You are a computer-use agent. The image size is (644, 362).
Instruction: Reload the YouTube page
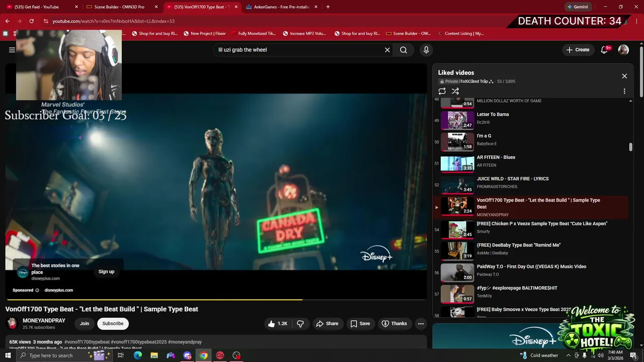[31, 21]
